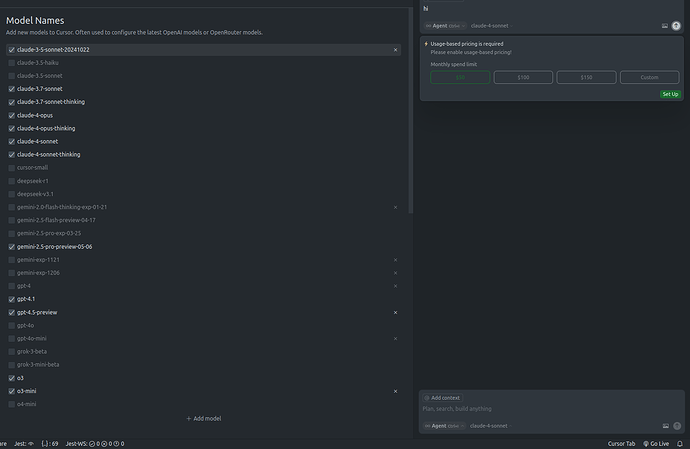This screenshot has width=690, height=449.
Task: Click Cursor Tab in status bar
Action: coord(621,444)
